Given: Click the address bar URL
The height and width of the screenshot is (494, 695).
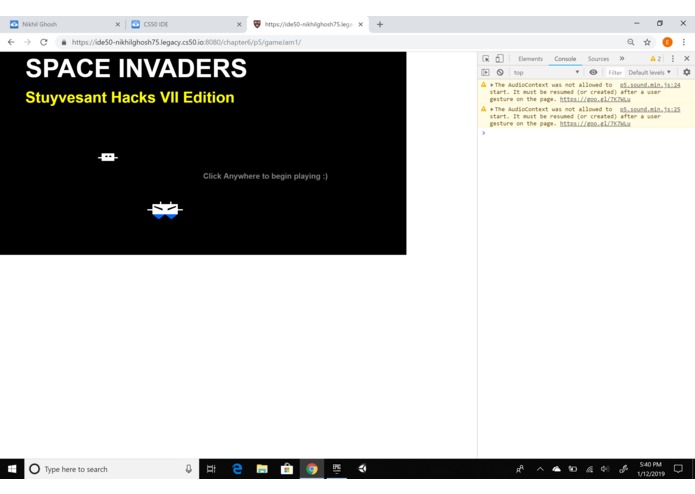Looking at the screenshot, I should tap(186, 42).
